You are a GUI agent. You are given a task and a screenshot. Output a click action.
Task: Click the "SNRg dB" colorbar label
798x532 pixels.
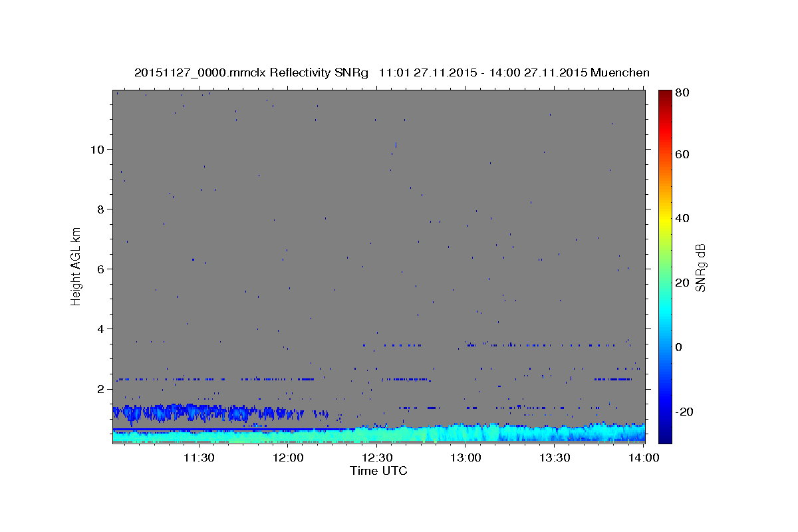700,267
